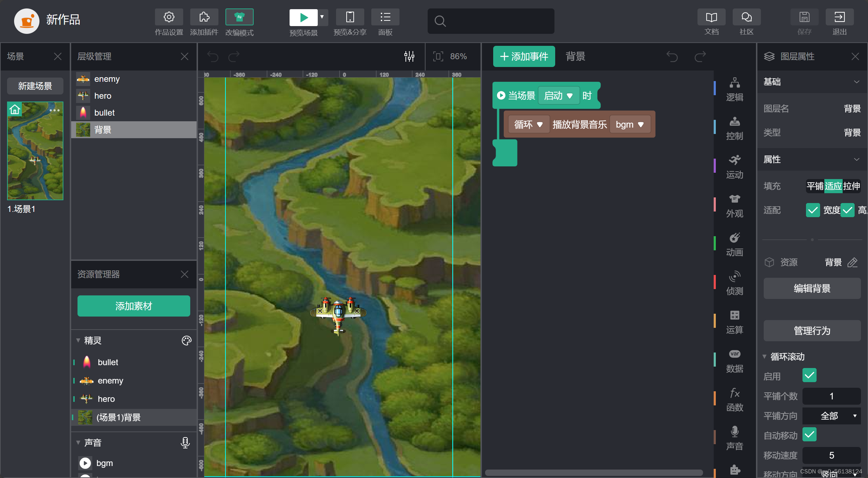The image size is (868, 478).
Task: Open the 侦测 block category
Action: coord(734,277)
